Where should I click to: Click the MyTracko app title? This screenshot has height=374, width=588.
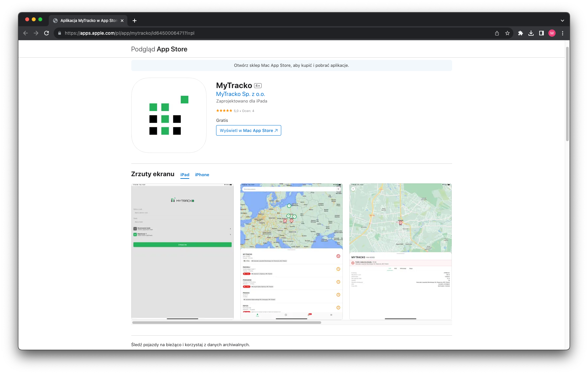[234, 85]
